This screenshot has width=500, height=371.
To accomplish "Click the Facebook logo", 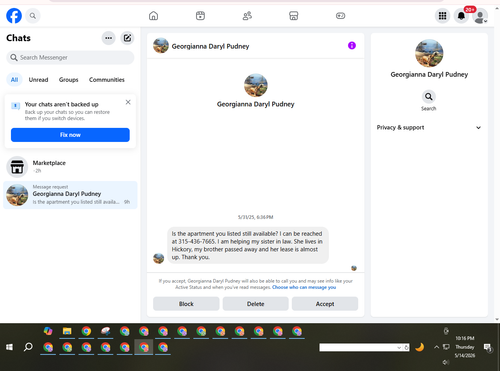I will 14,16.
